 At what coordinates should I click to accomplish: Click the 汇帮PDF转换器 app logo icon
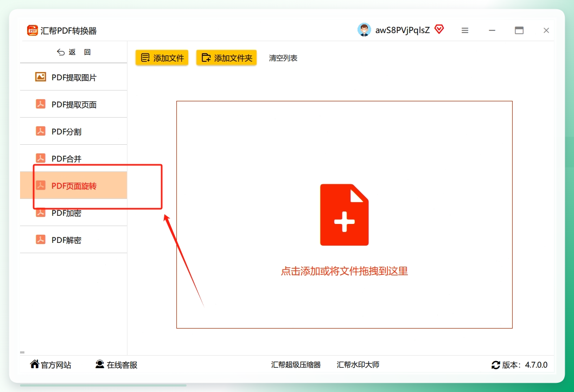pos(32,30)
